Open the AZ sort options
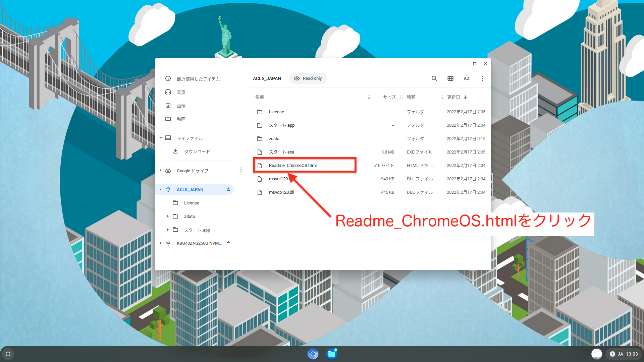 pos(467,78)
